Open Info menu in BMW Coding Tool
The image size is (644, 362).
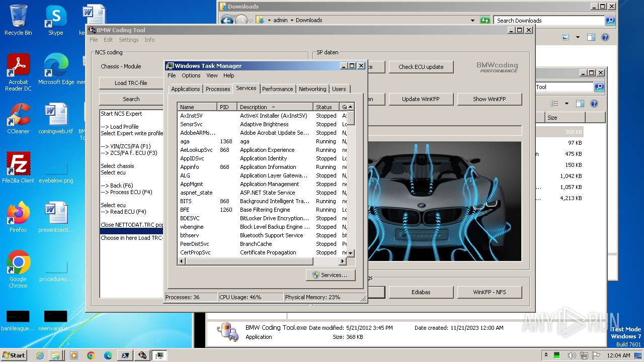(x=149, y=40)
